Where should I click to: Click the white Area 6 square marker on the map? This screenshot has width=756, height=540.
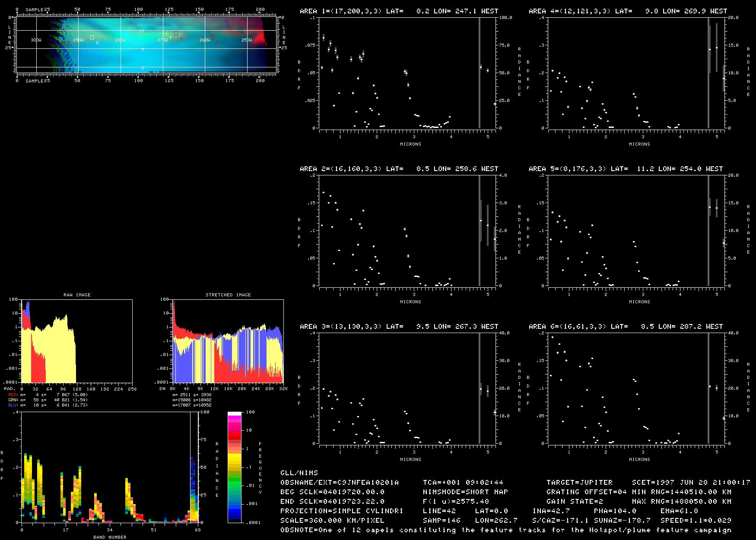(x=92, y=38)
